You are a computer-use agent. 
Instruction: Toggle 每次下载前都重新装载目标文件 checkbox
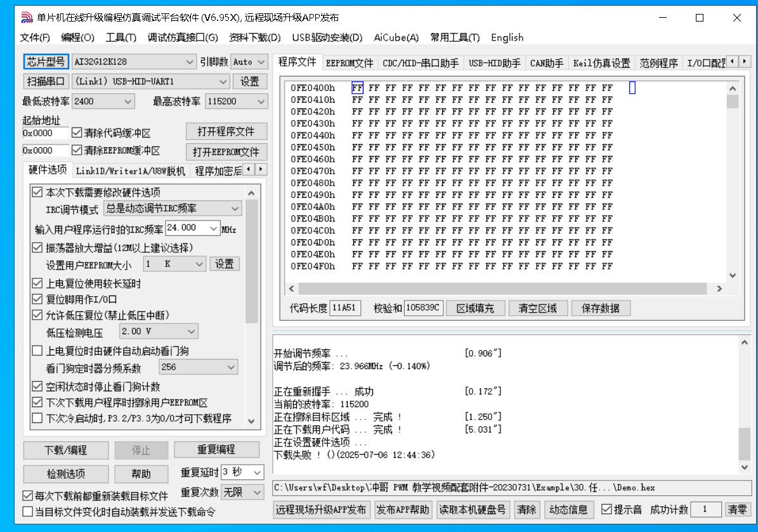tap(27, 496)
